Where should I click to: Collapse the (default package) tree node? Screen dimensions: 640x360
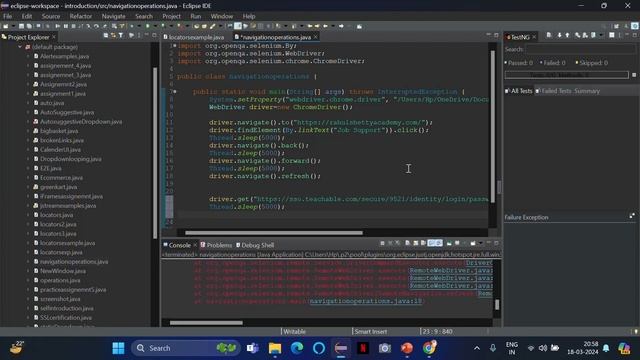[20, 47]
